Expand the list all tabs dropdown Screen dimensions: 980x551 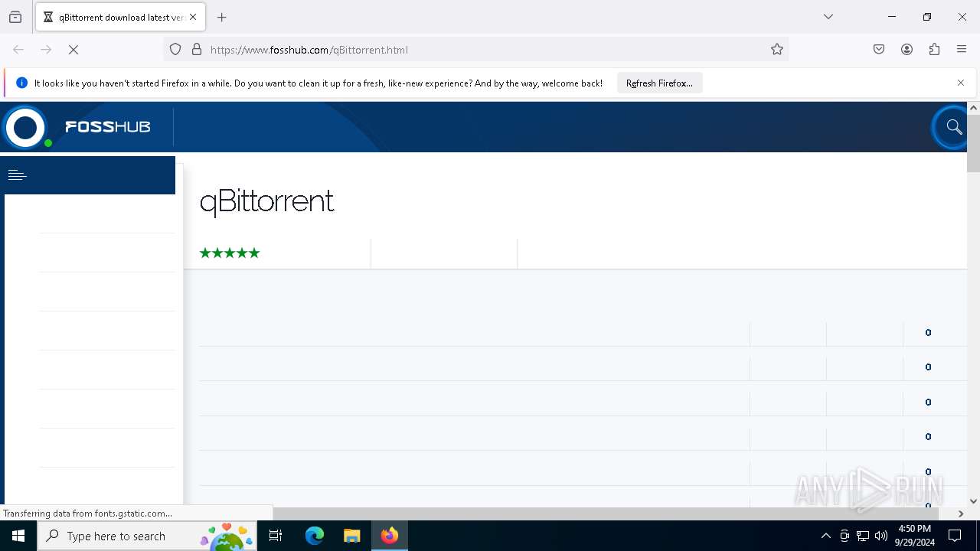point(828,17)
